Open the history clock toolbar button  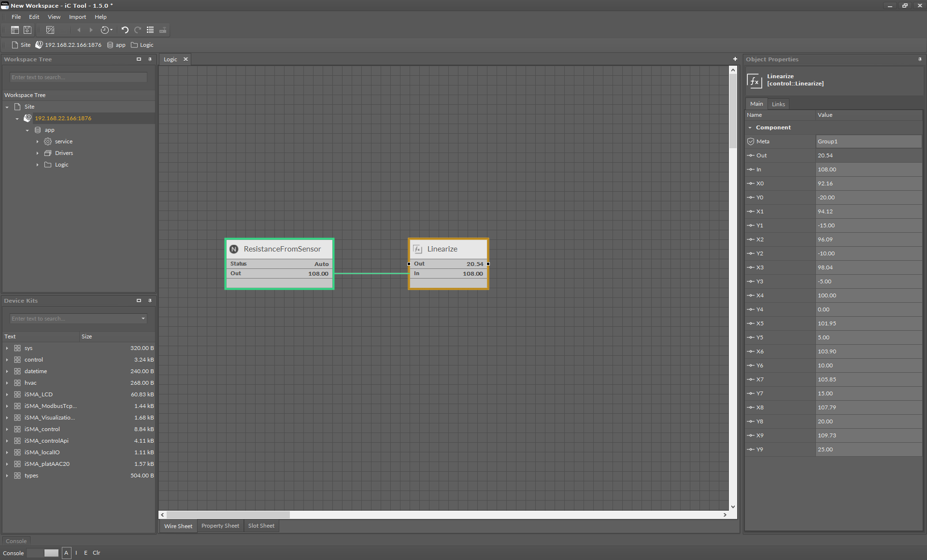point(106,30)
